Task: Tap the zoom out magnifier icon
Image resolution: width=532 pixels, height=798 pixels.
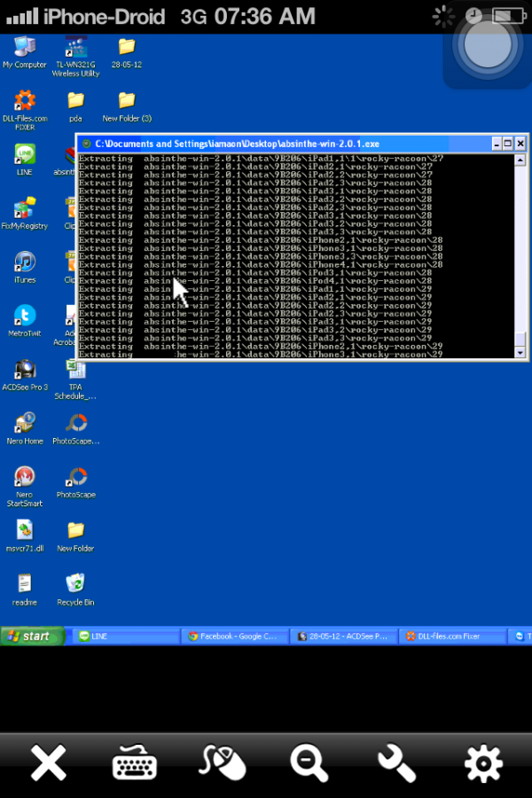Action: 309,763
